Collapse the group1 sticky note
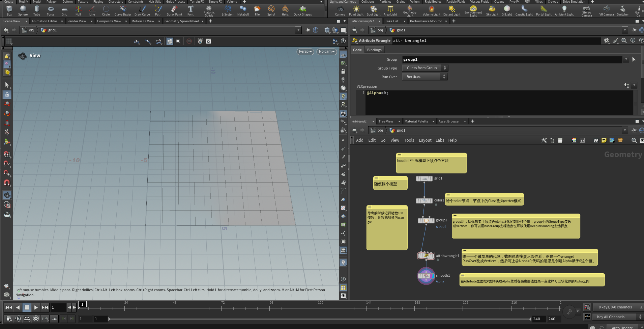644x329 pixels. tap(455, 216)
